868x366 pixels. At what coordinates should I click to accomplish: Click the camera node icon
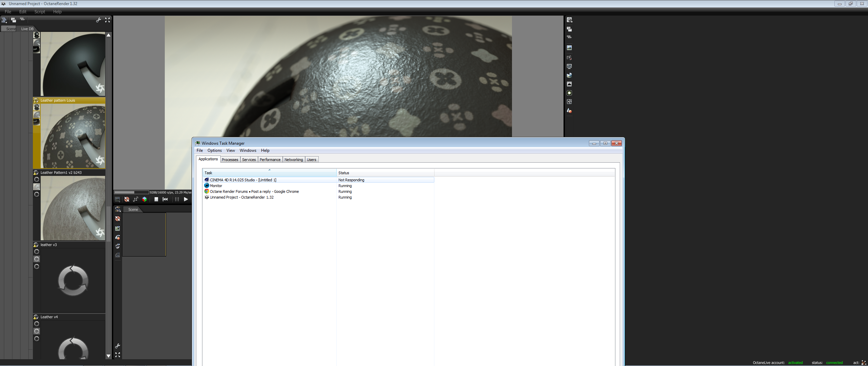(569, 58)
